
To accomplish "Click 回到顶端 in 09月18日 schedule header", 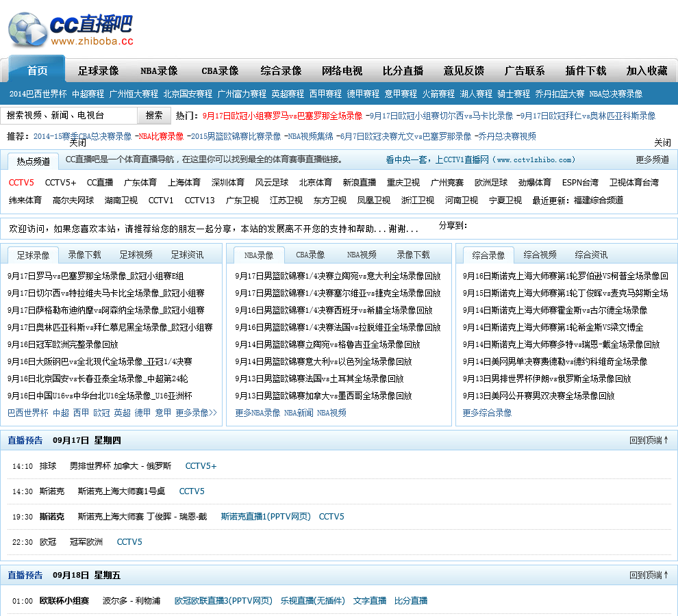I will click(649, 575).
